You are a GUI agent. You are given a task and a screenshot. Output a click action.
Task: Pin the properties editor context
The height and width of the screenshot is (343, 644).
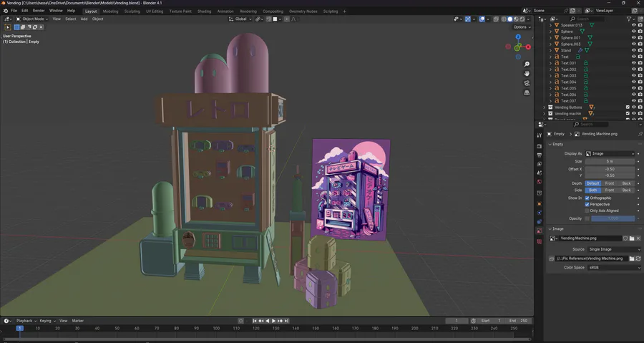tap(640, 134)
